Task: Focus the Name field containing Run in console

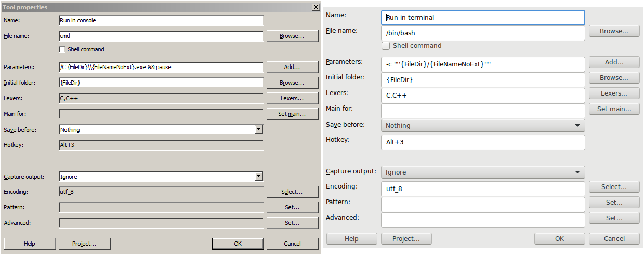Action: point(161,21)
